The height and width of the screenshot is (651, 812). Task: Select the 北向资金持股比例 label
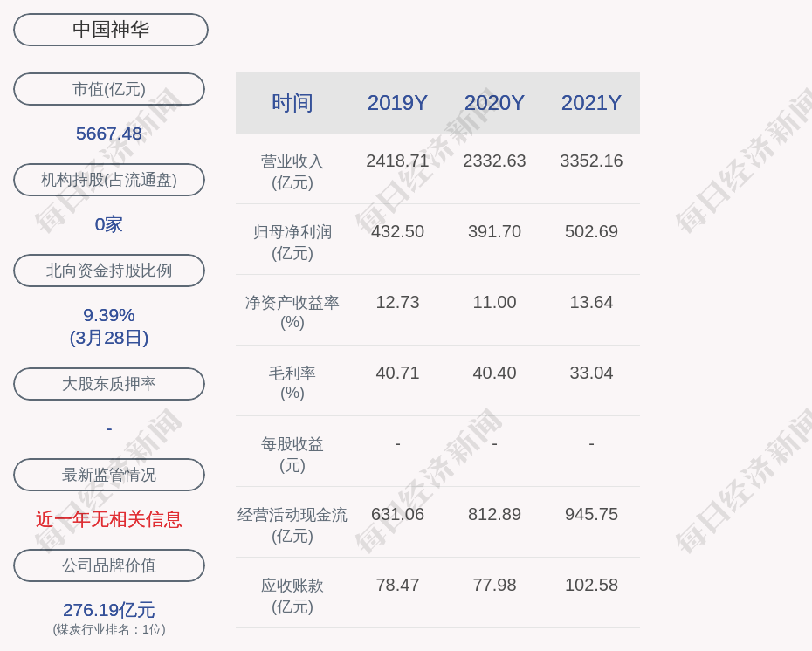109,271
